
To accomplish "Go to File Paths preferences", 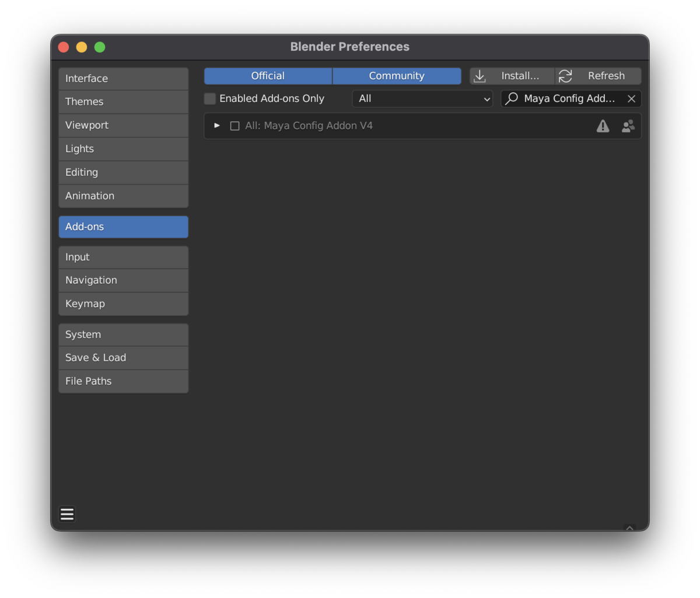I will pyautogui.click(x=124, y=381).
